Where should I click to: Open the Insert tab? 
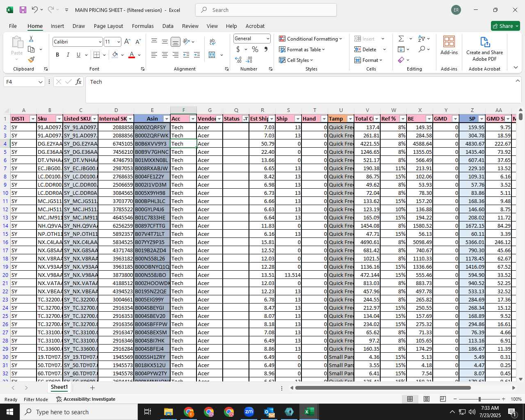[x=57, y=26]
